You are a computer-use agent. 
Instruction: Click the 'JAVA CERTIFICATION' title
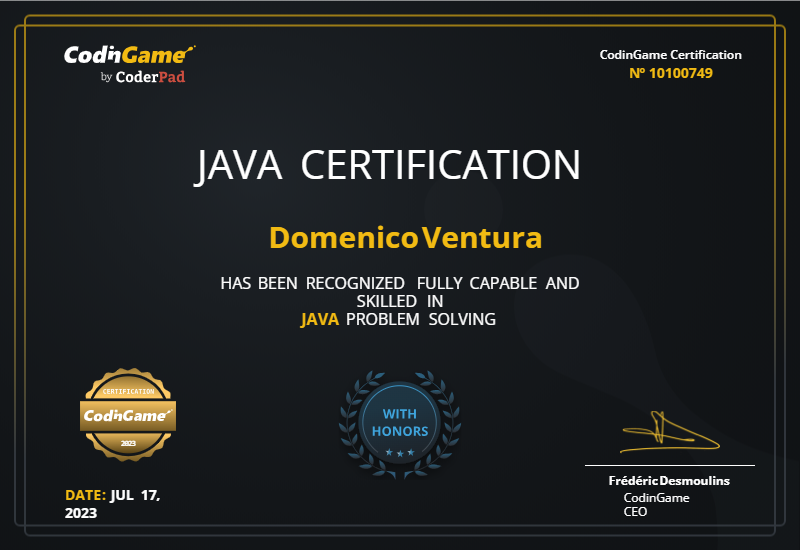coord(387,165)
